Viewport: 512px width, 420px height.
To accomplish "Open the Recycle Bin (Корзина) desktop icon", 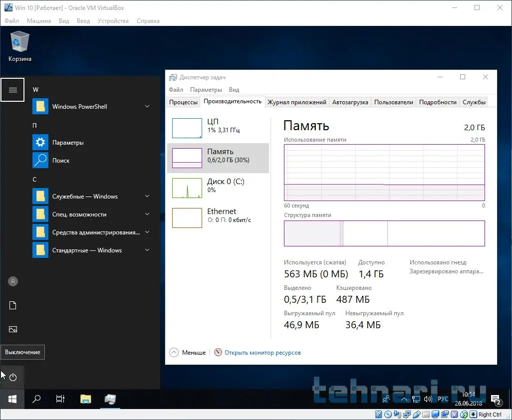I will (x=20, y=46).
